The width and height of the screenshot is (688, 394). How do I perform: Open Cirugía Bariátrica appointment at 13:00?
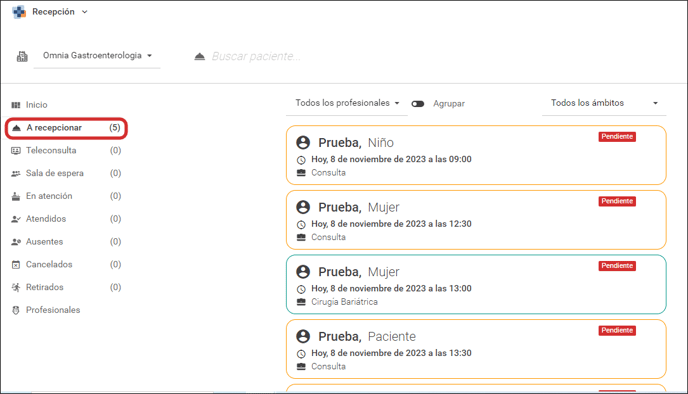(x=476, y=284)
